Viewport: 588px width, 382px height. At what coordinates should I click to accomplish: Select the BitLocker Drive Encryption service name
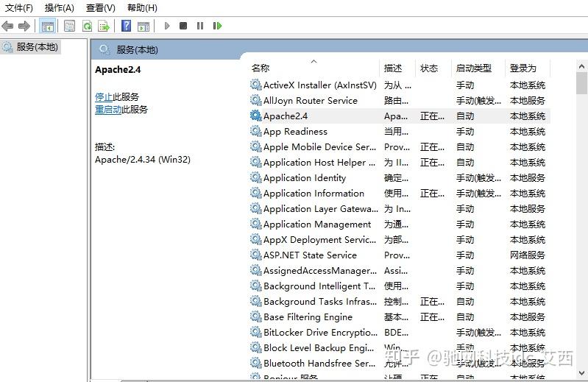tap(321, 333)
